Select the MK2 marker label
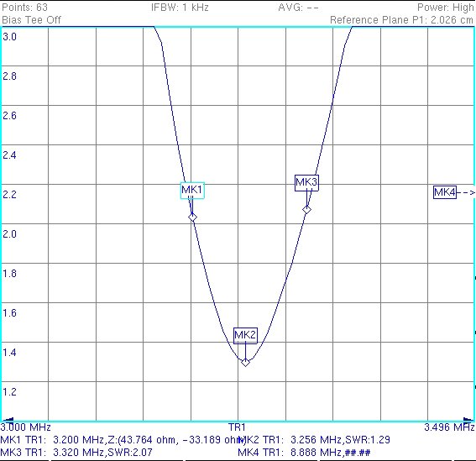 [x=245, y=336]
